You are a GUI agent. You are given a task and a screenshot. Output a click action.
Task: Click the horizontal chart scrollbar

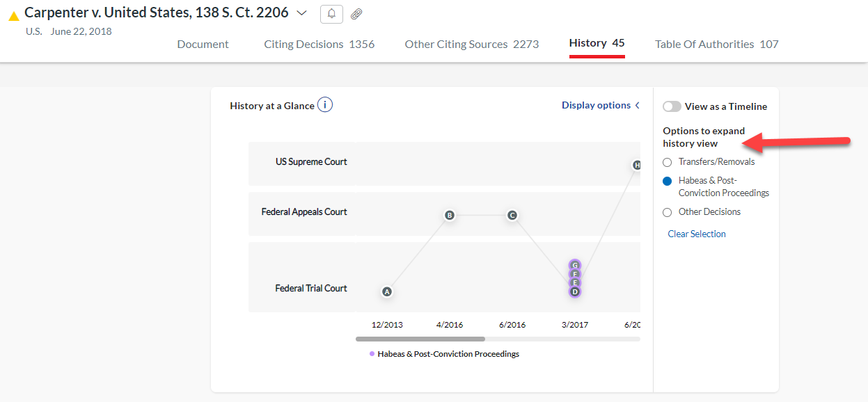(x=420, y=339)
